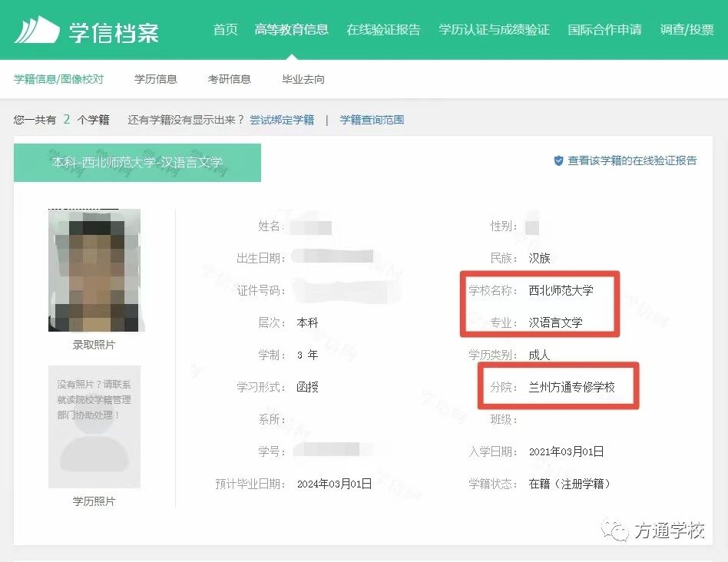The width and height of the screenshot is (728, 562).
Task: Click the 学历照片 placeholder image
Action: coord(94,427)
